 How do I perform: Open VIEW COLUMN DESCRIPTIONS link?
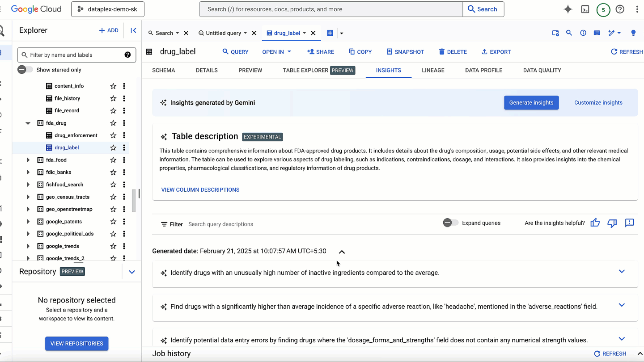[200, 189]
